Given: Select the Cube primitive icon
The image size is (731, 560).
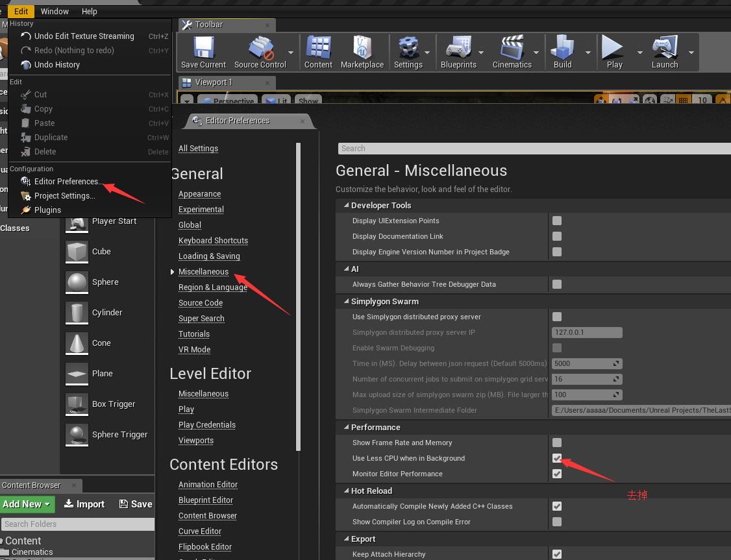Looking at the screenshot, I should [x=77, y=252].
